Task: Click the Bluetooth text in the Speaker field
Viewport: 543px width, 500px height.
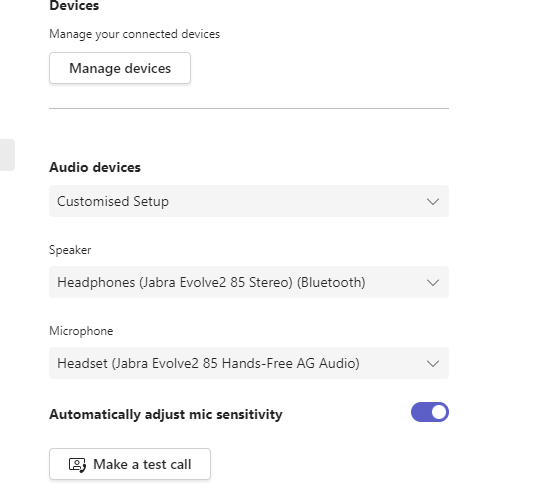Action: [x=331, y=283]
